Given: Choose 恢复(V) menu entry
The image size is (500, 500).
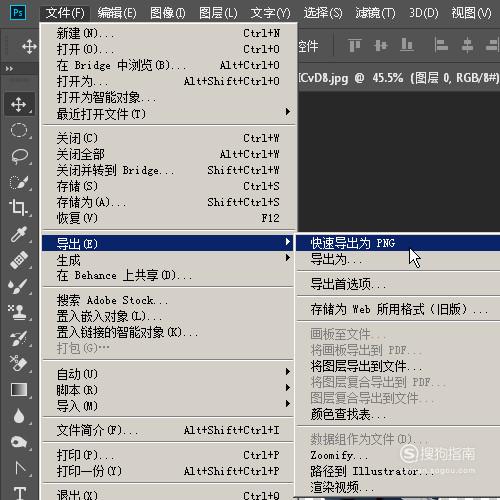Looking at the screenshot, I should coord(169,218).
